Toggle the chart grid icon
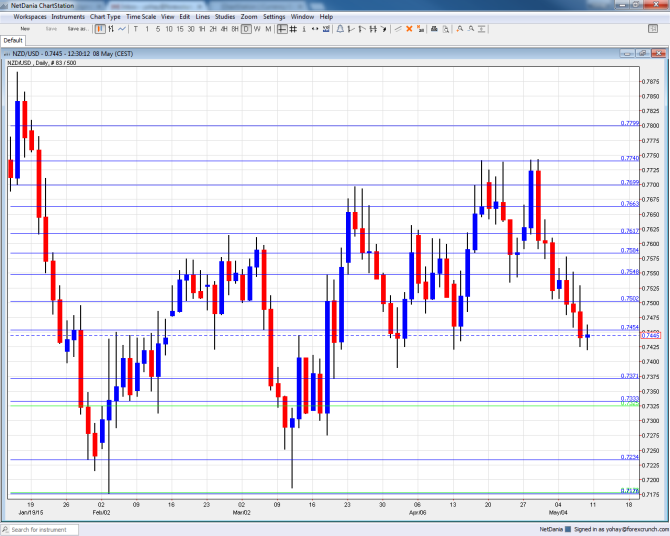Screen dimensions: 670x536 point(293,29)
